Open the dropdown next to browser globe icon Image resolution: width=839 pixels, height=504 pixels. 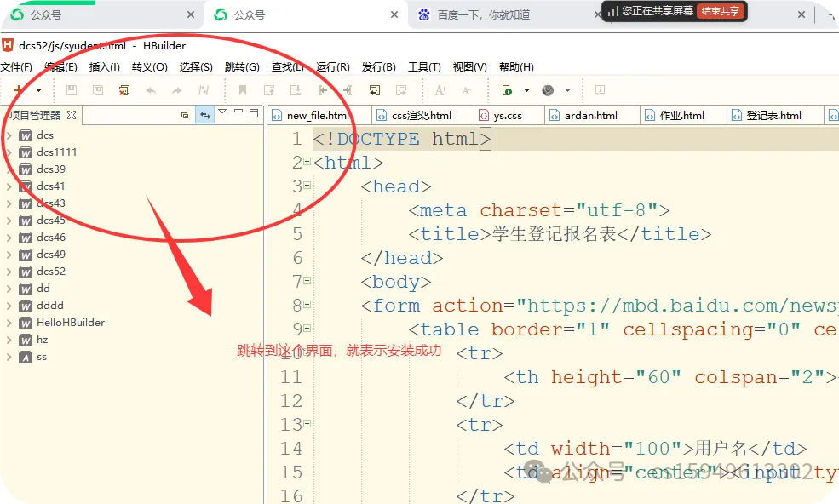(568, 90)
